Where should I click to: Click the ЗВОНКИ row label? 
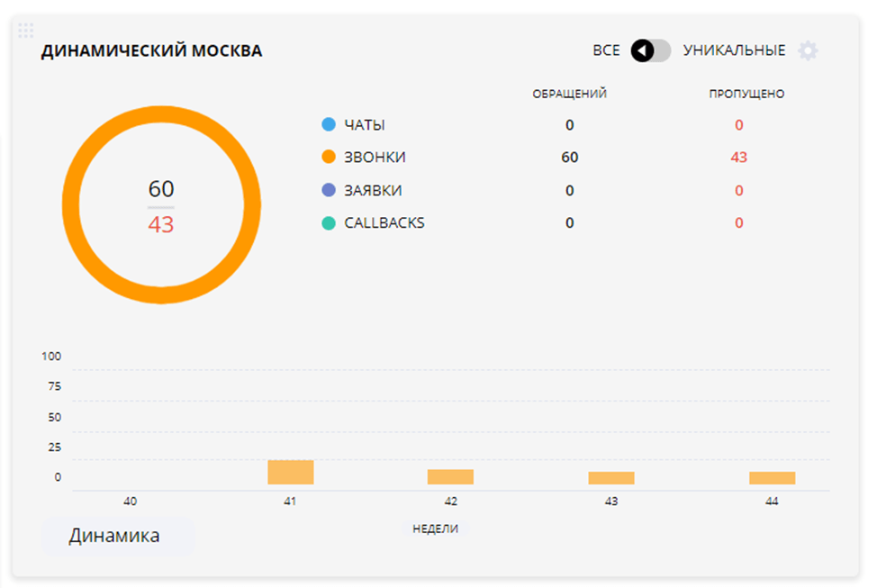375,158
